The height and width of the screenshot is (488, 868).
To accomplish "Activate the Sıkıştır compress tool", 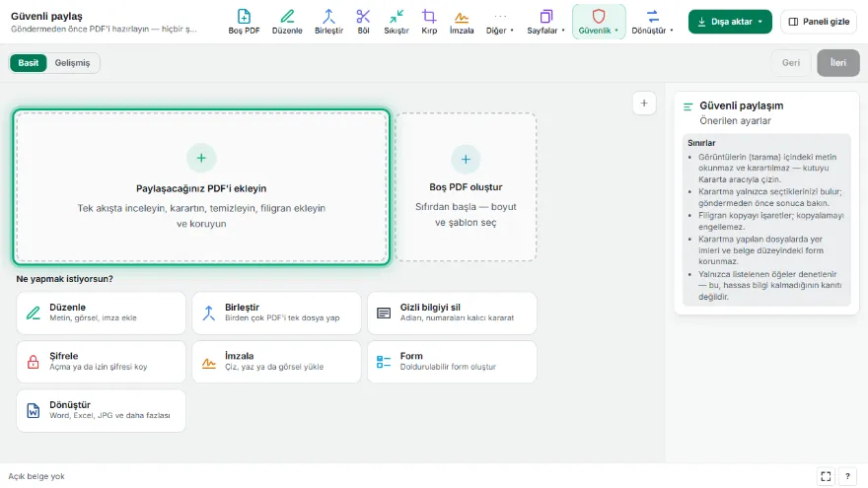I will click(x=397, y=22).
